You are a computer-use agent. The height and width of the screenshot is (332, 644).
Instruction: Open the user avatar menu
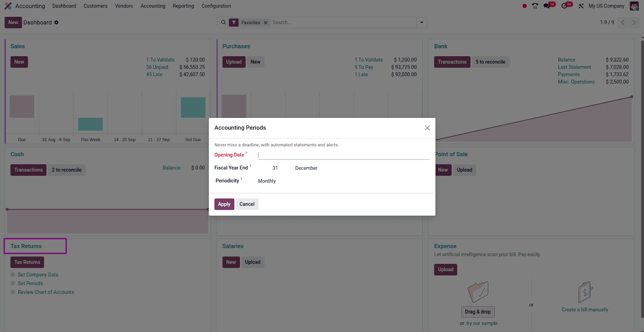point(634,6)
